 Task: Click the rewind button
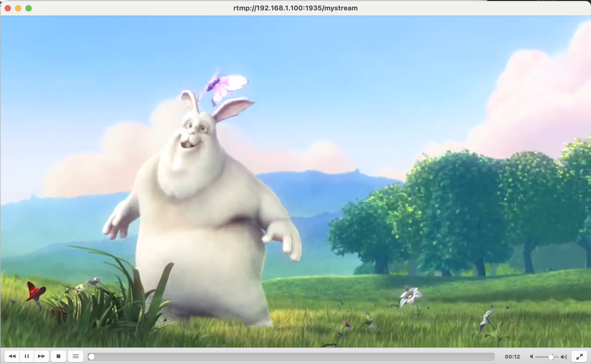[x=12, y=356]
